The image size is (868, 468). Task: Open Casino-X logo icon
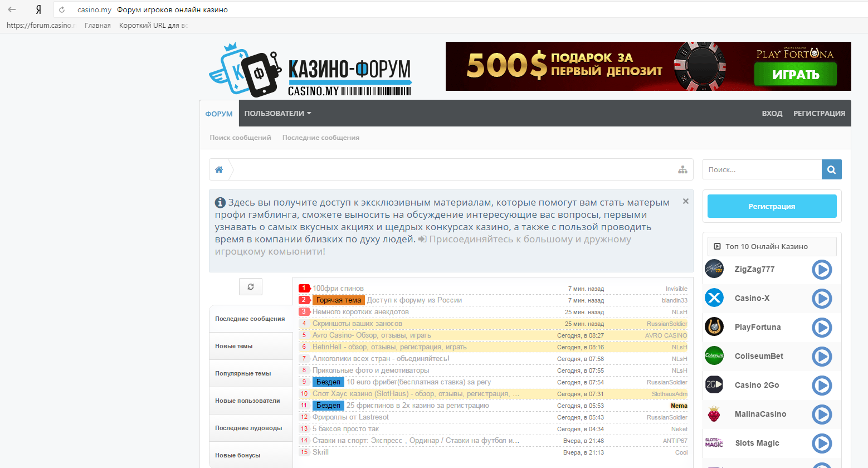pos(714,298)
